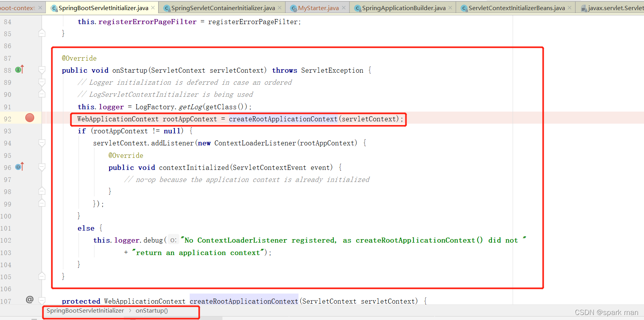
Task: Click the 'return an application context' string
Action: [198, 253]
